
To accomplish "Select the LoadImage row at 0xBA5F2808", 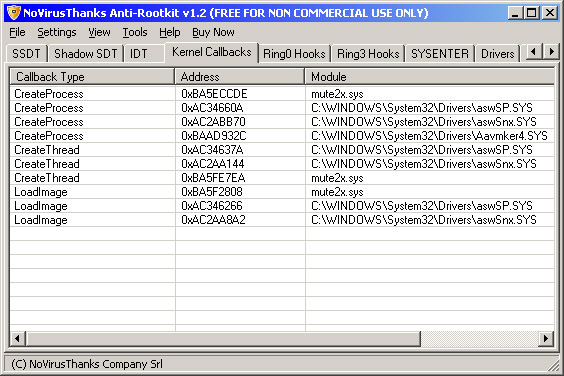I will click(282, 192).
